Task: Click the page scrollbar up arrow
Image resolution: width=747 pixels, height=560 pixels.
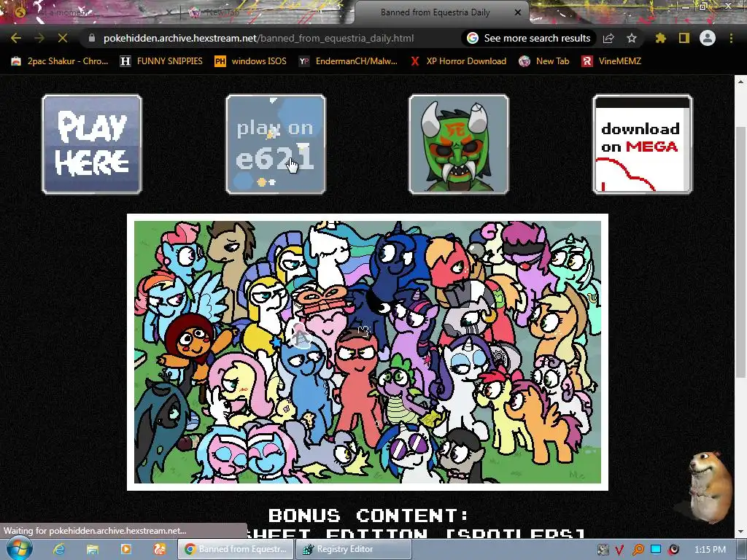Action: 740,82
